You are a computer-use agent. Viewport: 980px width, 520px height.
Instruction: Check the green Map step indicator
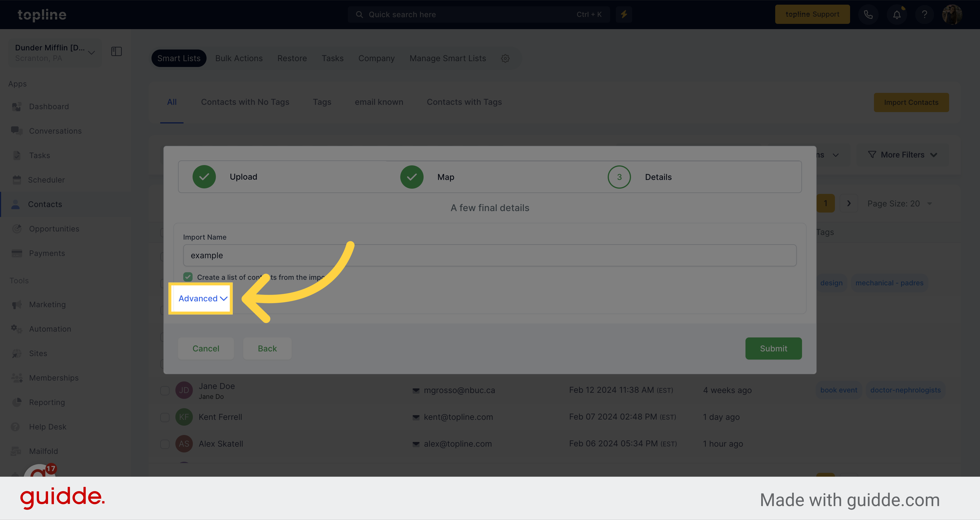click(x=412, y=177)
